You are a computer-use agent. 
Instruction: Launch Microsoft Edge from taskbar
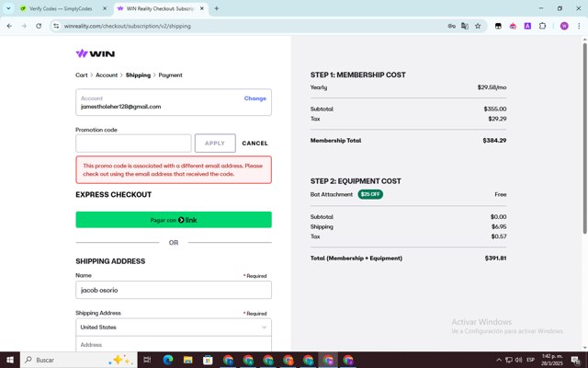point(167,360)
